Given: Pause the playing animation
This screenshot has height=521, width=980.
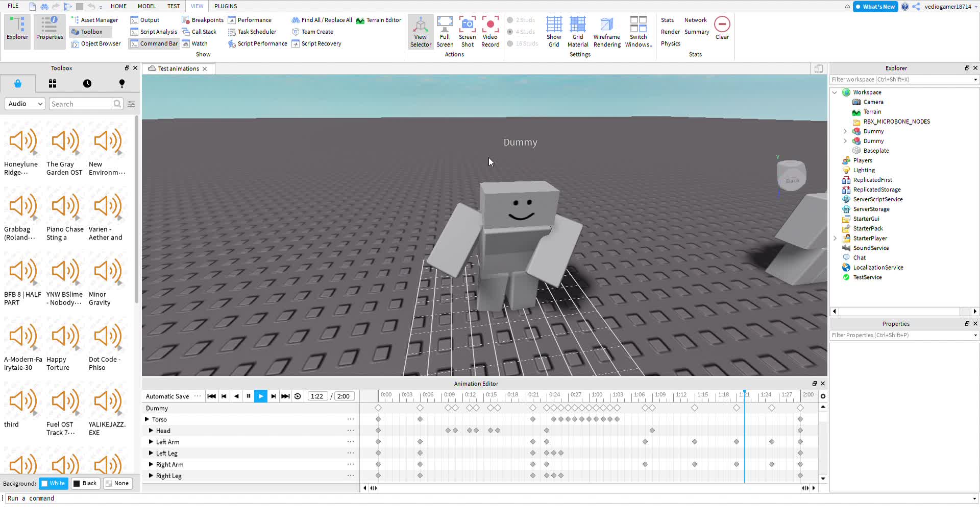Looking at the screenshot, I should tap(248, 396).
